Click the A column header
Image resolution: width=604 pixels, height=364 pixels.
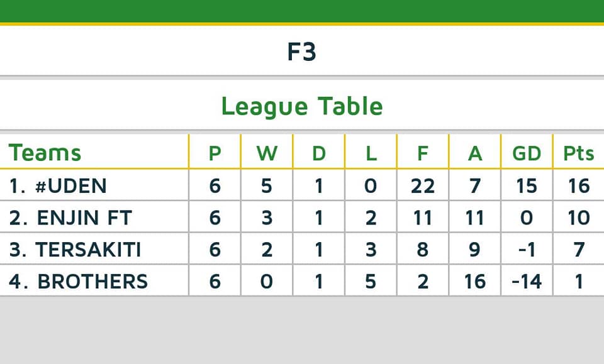click(475, 153)
